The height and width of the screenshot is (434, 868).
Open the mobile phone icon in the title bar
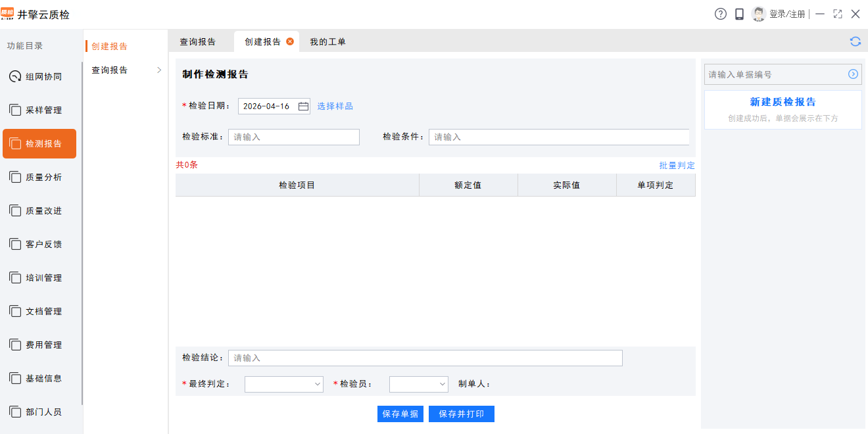[x=739, y=13]
